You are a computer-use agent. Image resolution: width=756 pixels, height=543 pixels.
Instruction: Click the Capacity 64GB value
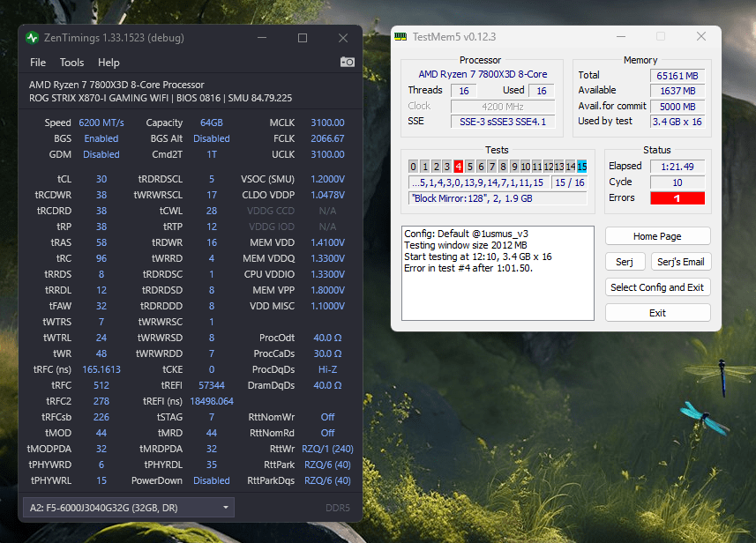(212, 123)
